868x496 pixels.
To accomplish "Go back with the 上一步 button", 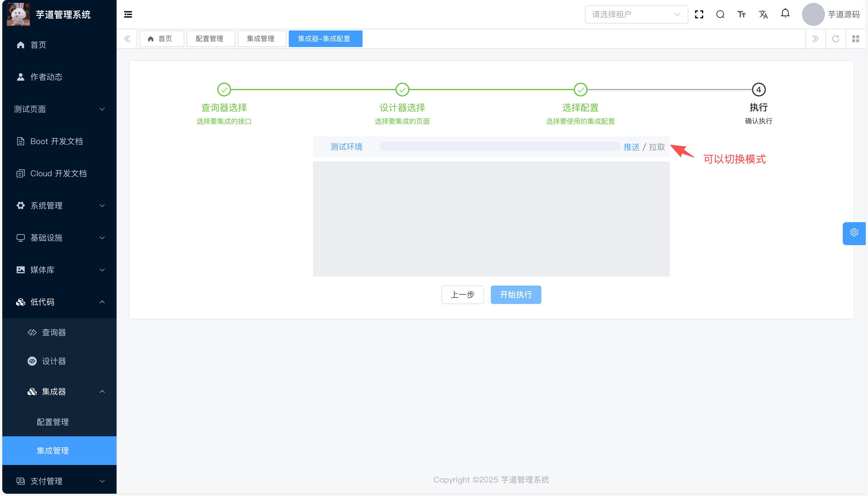I will click(x=462, y=295).
